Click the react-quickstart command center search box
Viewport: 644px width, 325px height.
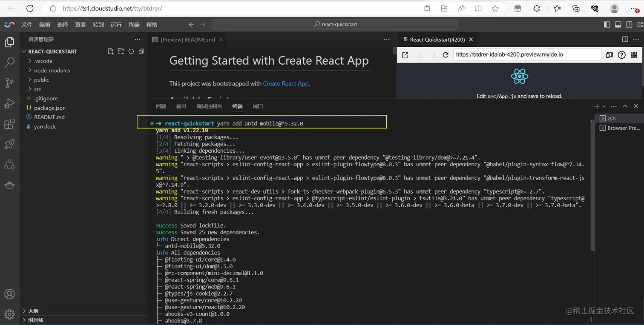coord(335,24)
